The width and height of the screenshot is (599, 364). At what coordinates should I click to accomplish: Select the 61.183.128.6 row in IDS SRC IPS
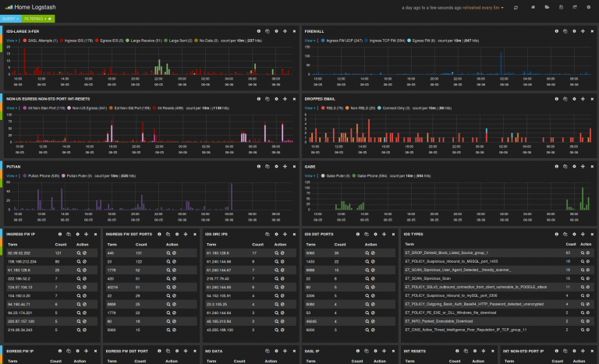tap(250, 253)
